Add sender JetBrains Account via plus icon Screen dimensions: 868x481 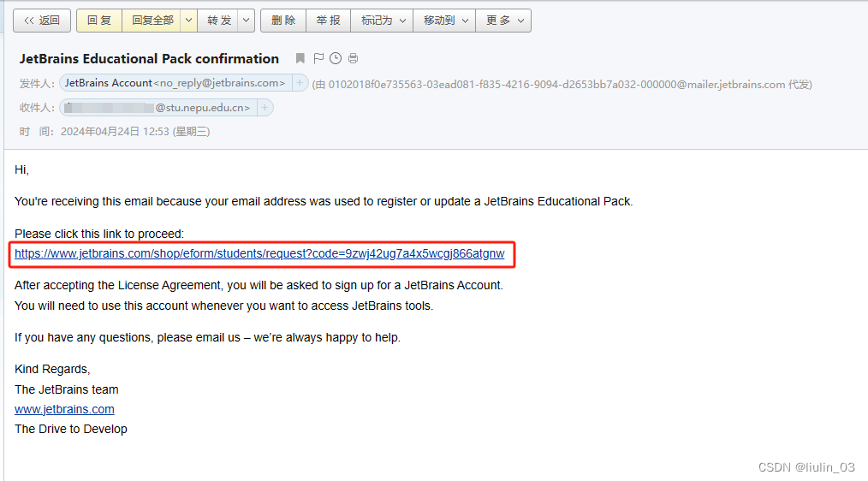coord(300,83)
